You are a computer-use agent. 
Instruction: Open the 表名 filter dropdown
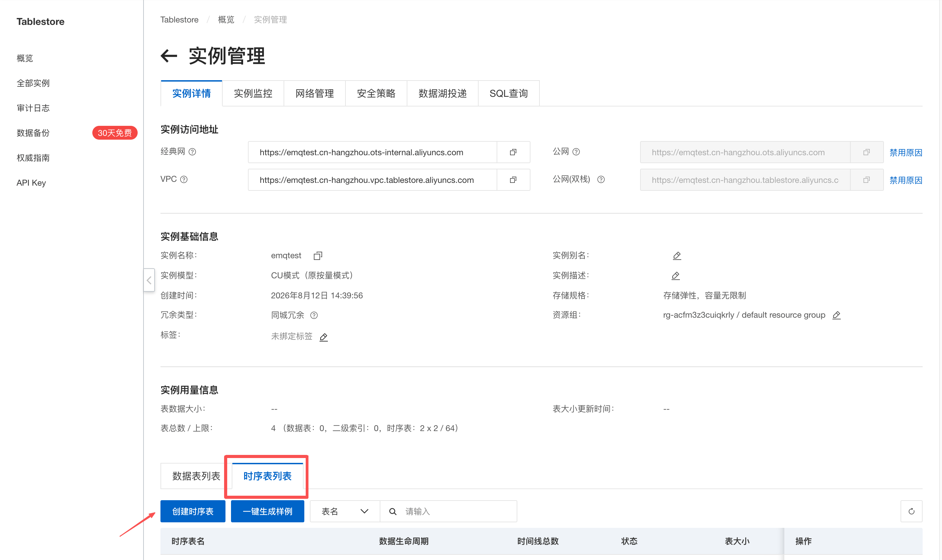344,511
